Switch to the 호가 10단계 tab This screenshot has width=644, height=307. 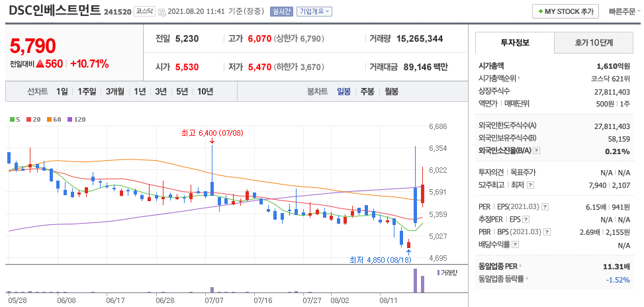[x=594, y=42]
